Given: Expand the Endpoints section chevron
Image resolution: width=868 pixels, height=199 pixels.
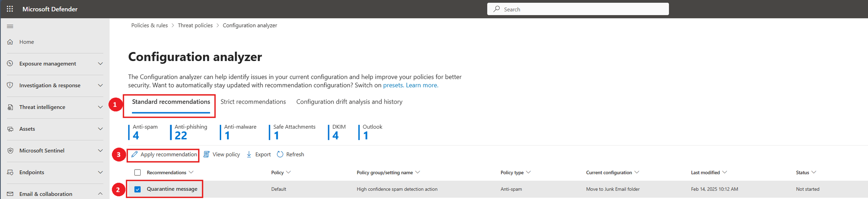Looking at the screenshot, I should click(100, 172).
